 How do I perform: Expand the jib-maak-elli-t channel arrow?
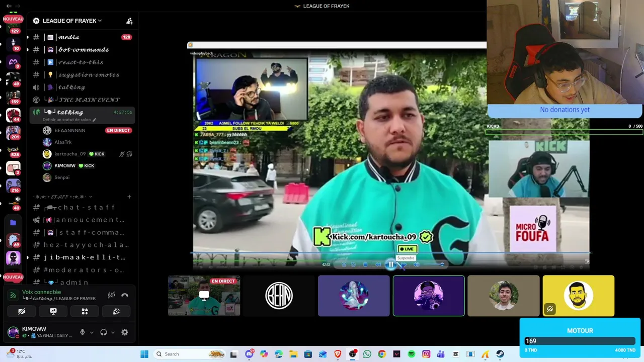(x=28, y=257)
